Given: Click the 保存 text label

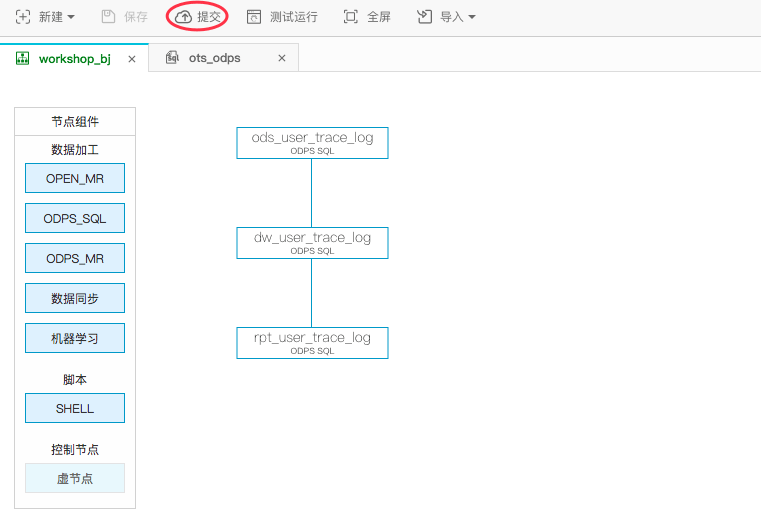Looking at the screenshot, I should [136, 17].
